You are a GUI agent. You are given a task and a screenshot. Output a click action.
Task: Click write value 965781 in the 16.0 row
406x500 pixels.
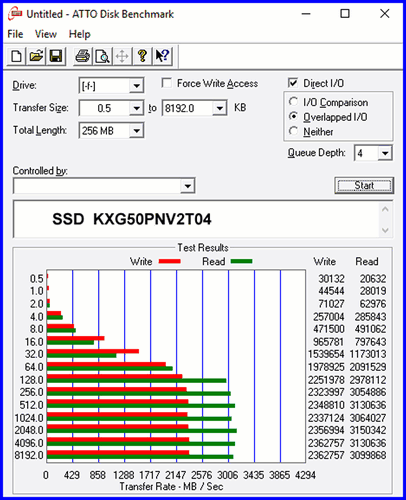329,342
